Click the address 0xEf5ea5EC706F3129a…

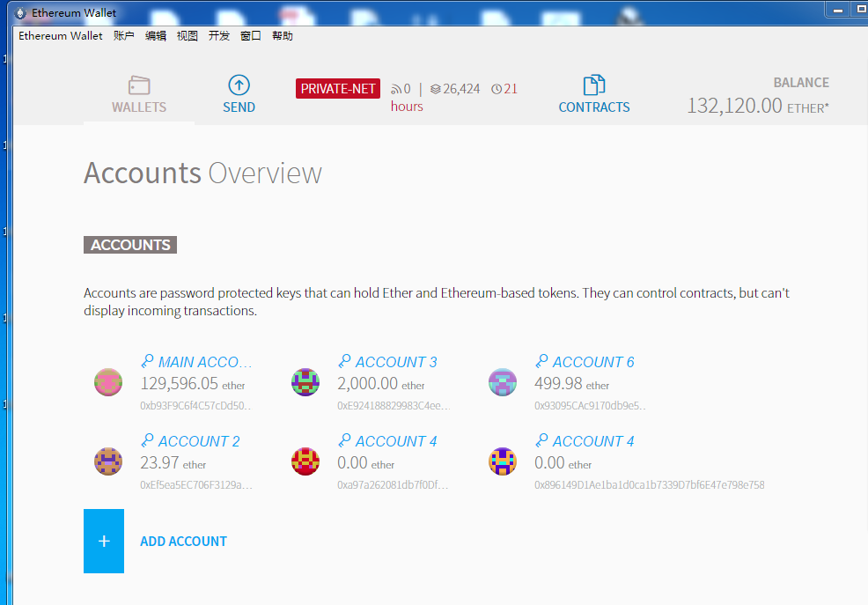tap(196, 485)
